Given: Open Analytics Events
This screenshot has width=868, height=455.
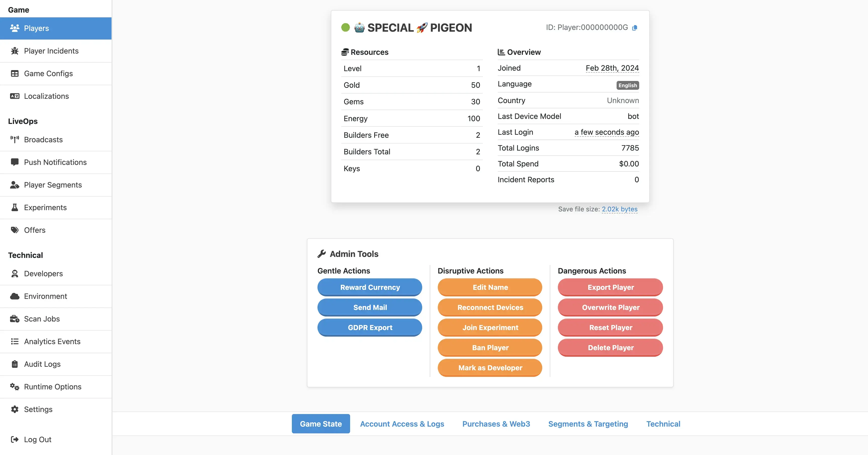Looking at the screenshot, I should [x=52, y=341].
